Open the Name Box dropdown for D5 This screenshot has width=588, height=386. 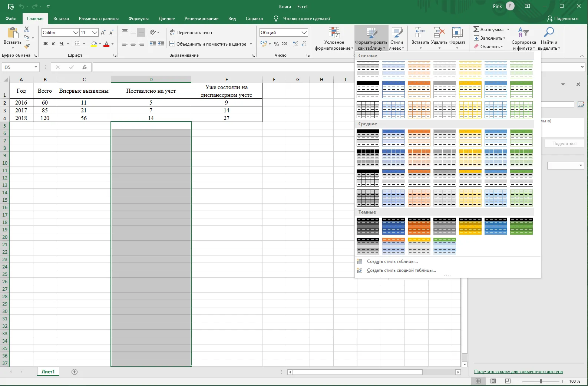pos(36,67)
